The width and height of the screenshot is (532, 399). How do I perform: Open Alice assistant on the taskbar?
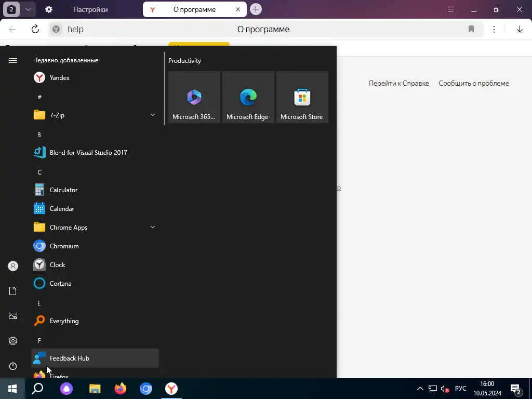pos(66,389)
